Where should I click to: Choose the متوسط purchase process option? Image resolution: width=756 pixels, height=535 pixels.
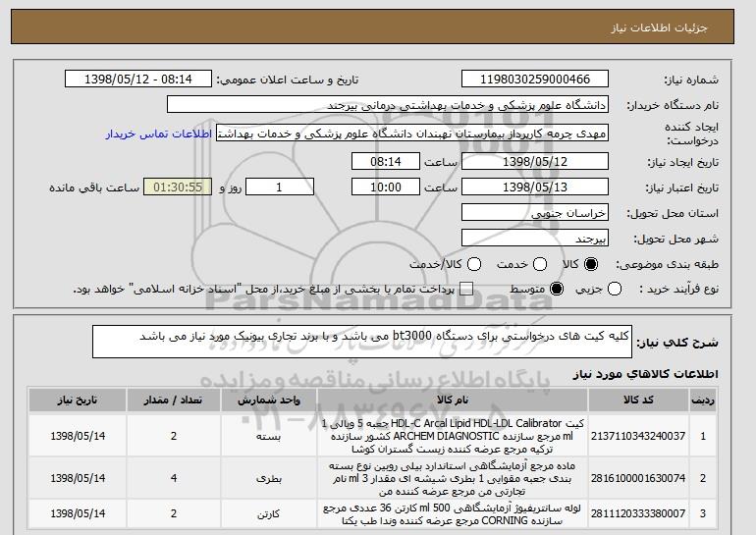click(x=557, y=290)
